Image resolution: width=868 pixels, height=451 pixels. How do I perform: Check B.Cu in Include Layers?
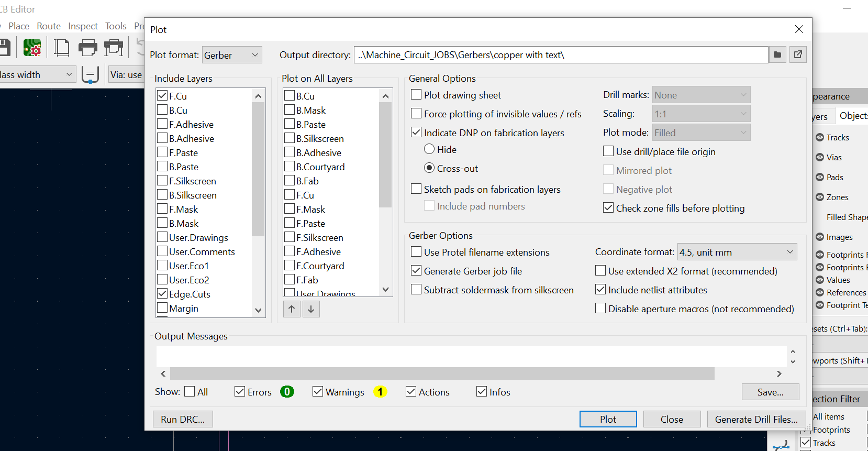pos(162,110)
